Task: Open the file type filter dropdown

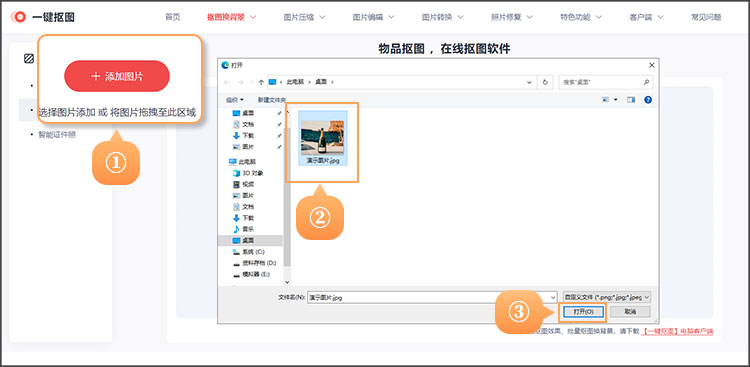Action: (607, 297)
